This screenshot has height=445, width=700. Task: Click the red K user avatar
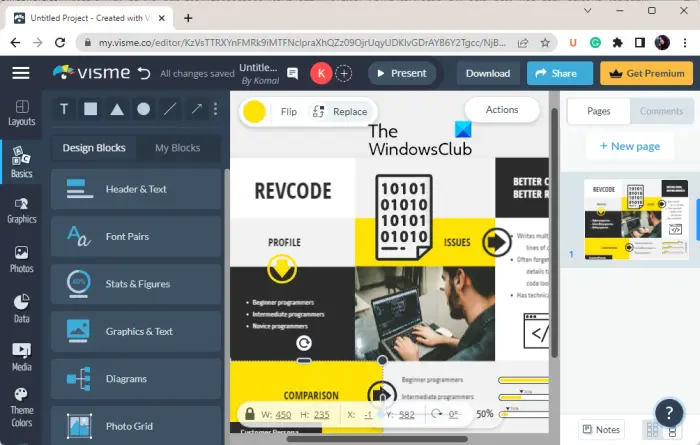[321, 73]
